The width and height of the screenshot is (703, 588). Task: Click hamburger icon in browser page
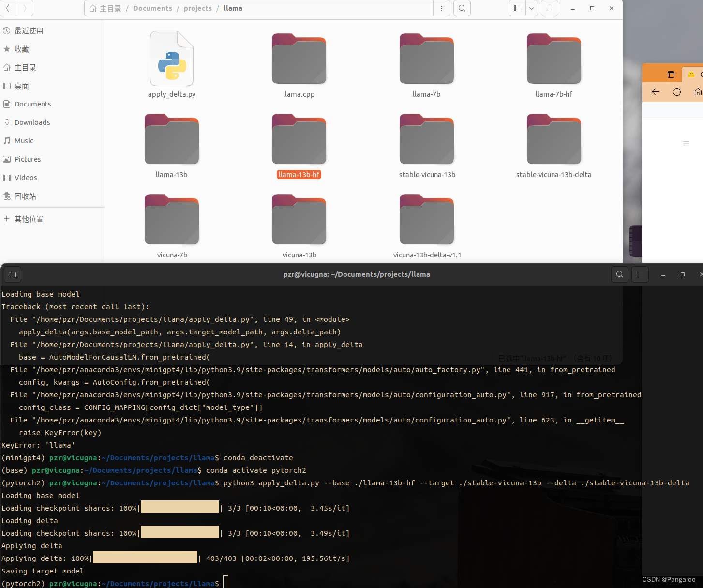686,143
